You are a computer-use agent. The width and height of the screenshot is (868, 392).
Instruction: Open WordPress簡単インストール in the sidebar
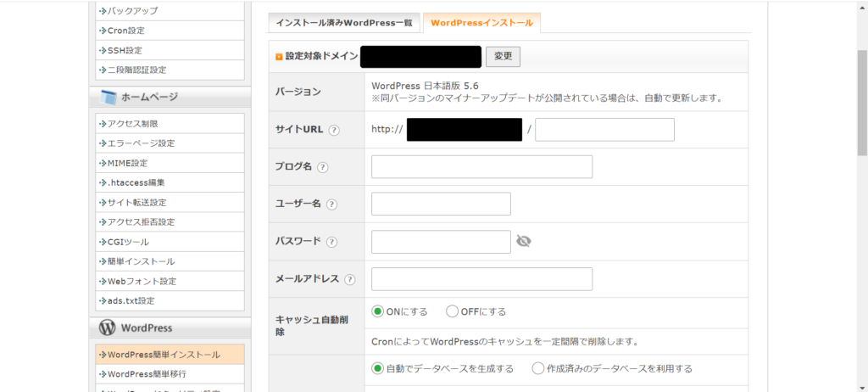(170, 355)
